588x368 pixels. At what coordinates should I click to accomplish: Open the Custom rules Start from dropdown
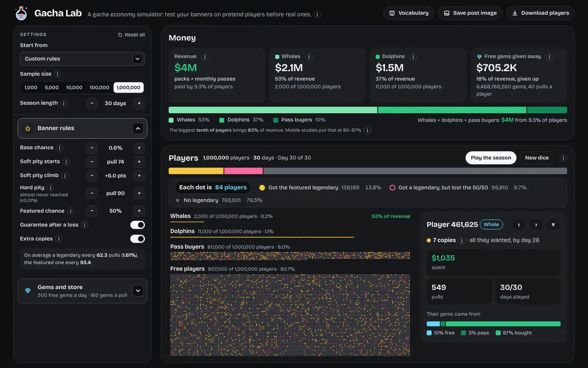click(82, 59)
